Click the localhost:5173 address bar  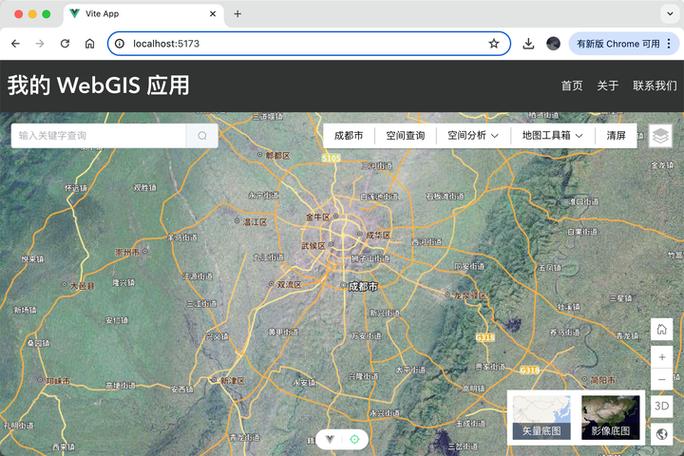click(x=309, y=44)
